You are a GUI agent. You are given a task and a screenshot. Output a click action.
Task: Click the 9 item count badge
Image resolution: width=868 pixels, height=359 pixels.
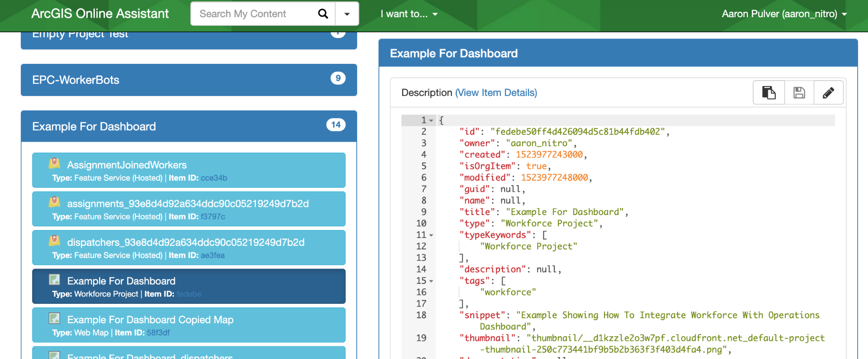[338, 78]
